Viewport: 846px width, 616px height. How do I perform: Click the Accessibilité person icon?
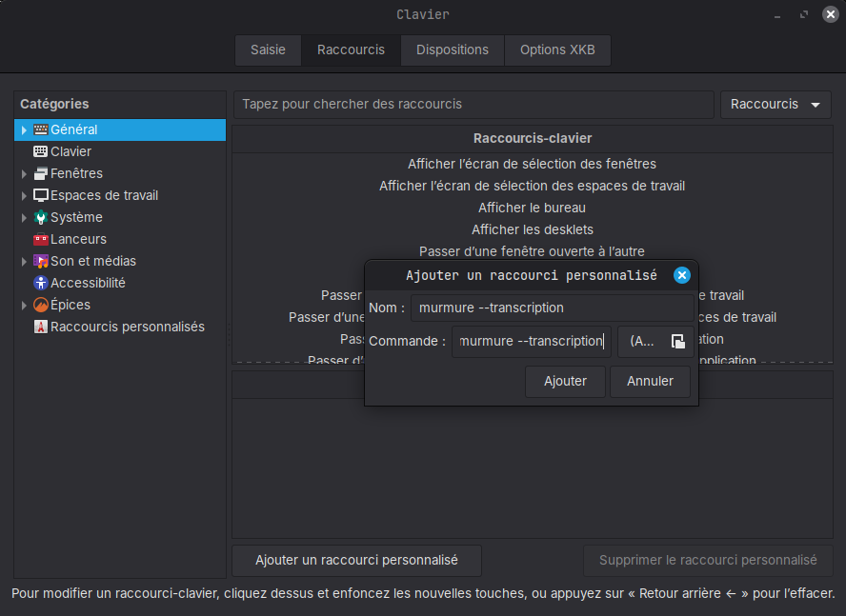click(40, 283)
